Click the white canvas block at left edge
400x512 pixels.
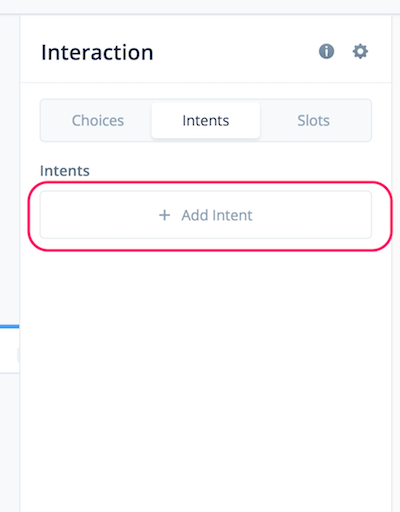9,351
